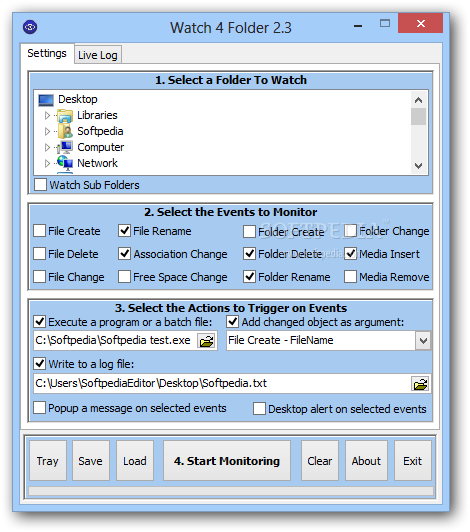
Task: Select Desktop in the folder tree
Action: 78,99
